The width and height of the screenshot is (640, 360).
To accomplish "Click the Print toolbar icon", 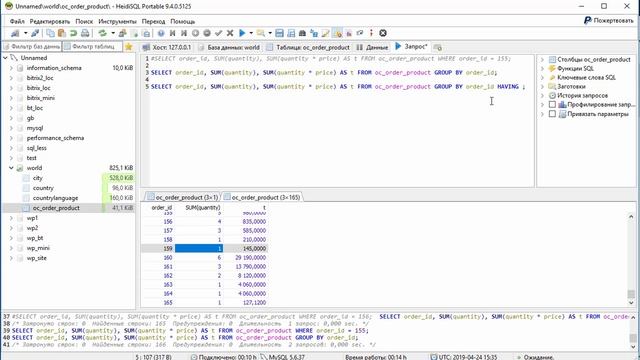I will [85, 33].
